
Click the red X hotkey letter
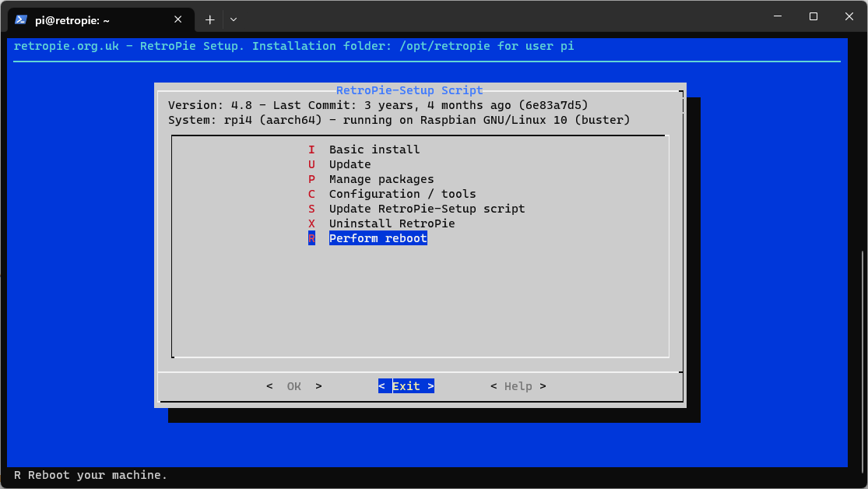point(311,223)
